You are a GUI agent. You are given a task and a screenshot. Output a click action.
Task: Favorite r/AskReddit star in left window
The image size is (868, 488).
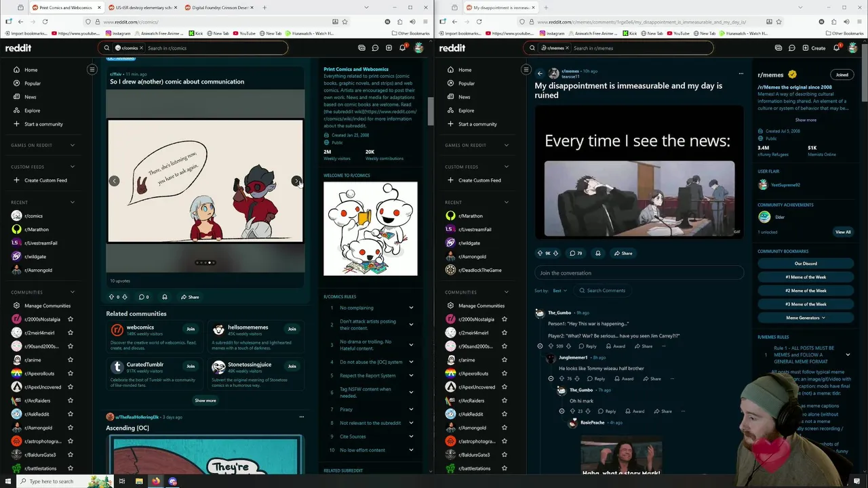[x=71, y=414]
